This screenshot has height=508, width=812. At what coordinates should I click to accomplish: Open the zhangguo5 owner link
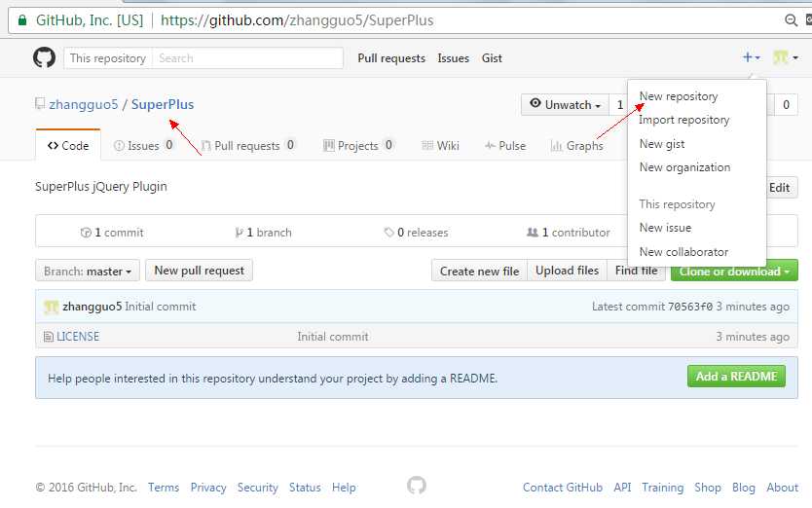(84, 104)
